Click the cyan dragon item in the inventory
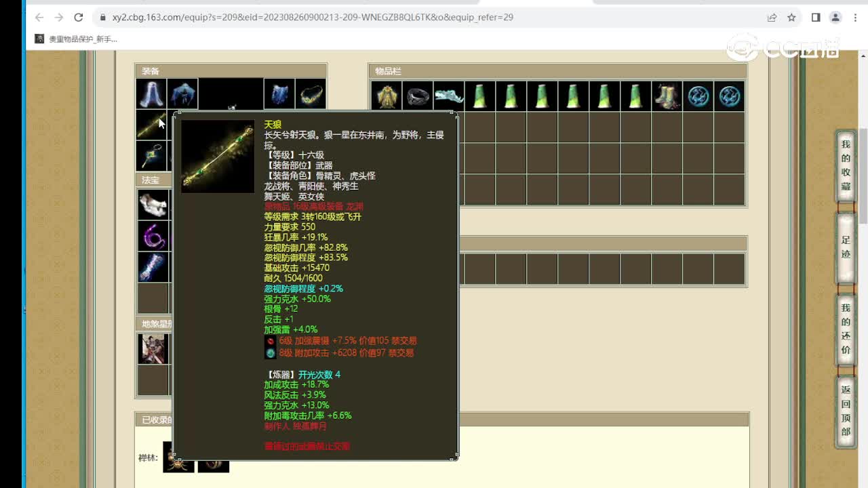Viewport: 868px width, 488px height. [x=449, y=96]
